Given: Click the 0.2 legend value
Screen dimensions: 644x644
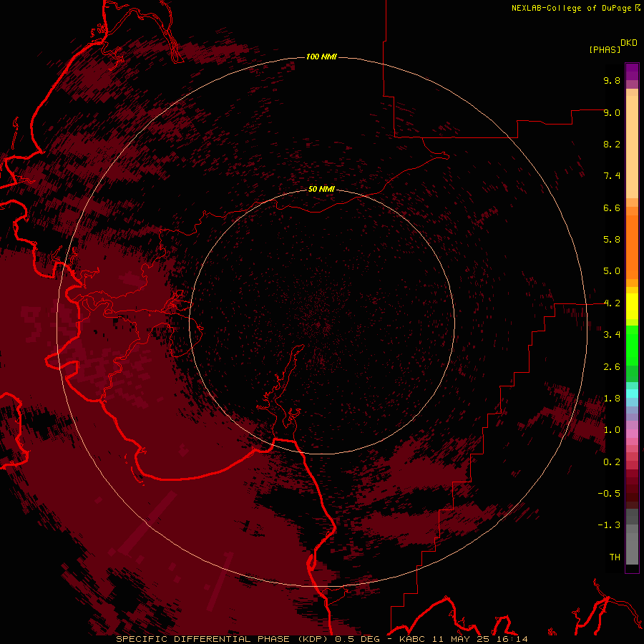Looking at the screenshot, I should pyautogui.click(x=612, y=462).
